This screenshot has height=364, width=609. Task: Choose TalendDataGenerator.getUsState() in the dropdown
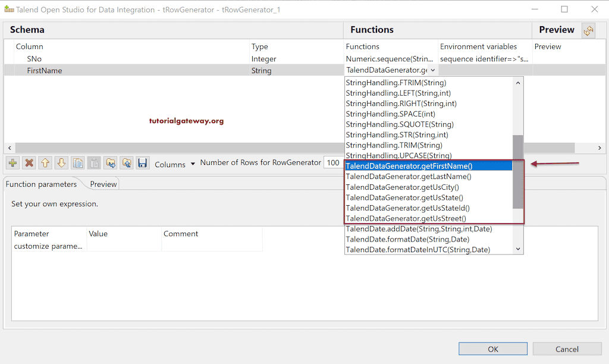(429, 197)
